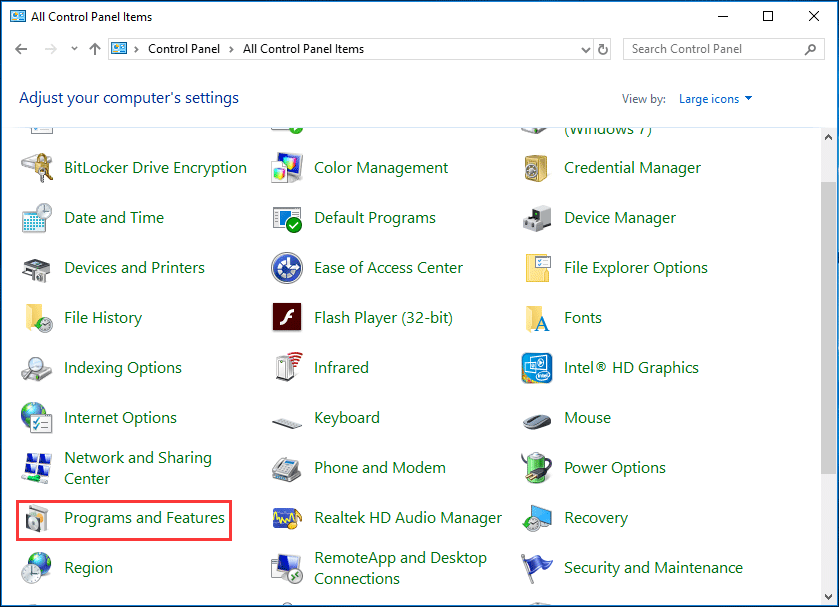Click the Device Manager icon
The image size is (839, 607).
(x=537, y=218)
